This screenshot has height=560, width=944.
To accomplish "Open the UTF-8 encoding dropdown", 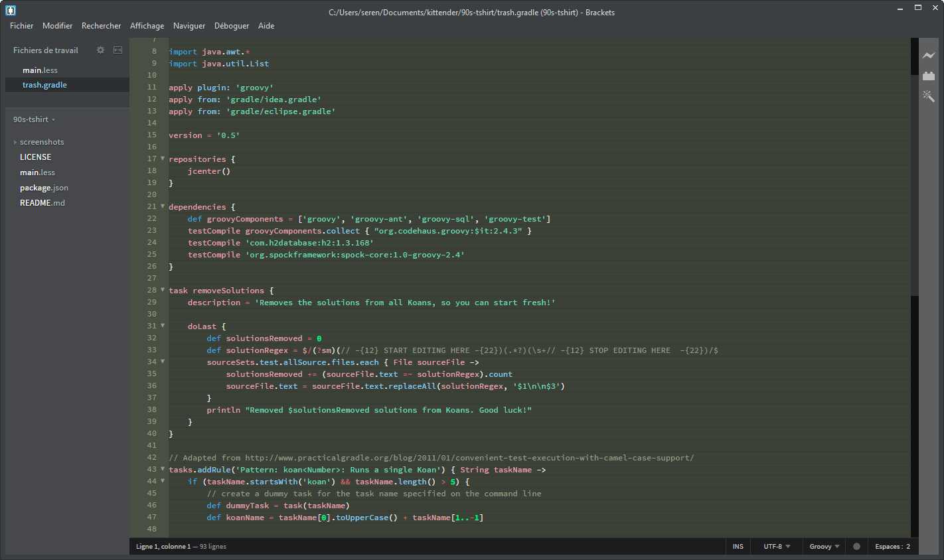I will (x=775, y=546).
